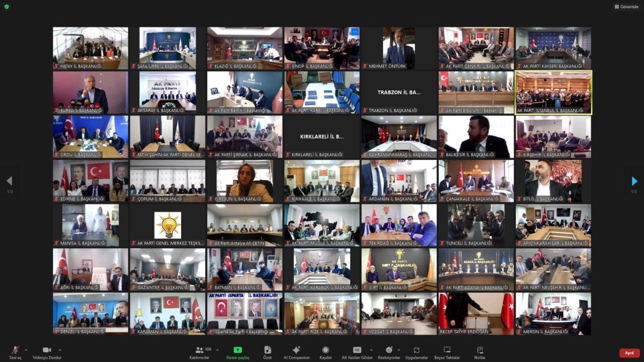The image size is (644, 362).
Task: Expand caption options chevron beside Alt Yazıları Göster
Action: point(371,350)
